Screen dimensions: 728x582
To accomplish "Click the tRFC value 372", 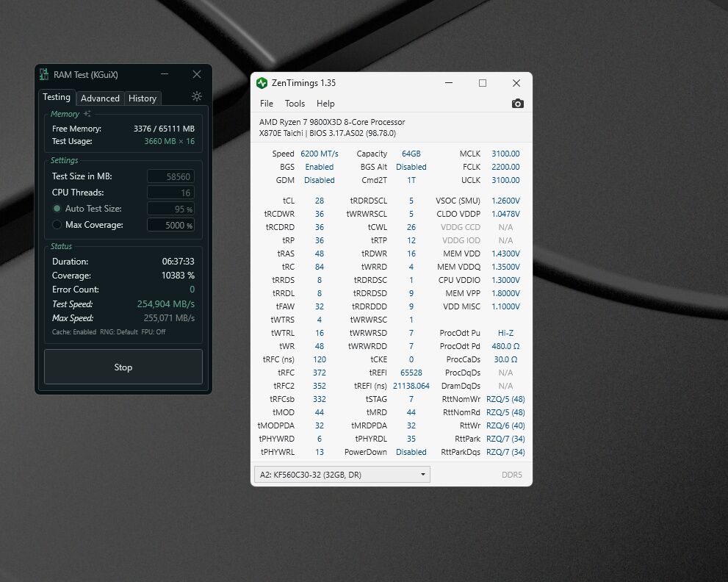I will (x=320, y=373).
